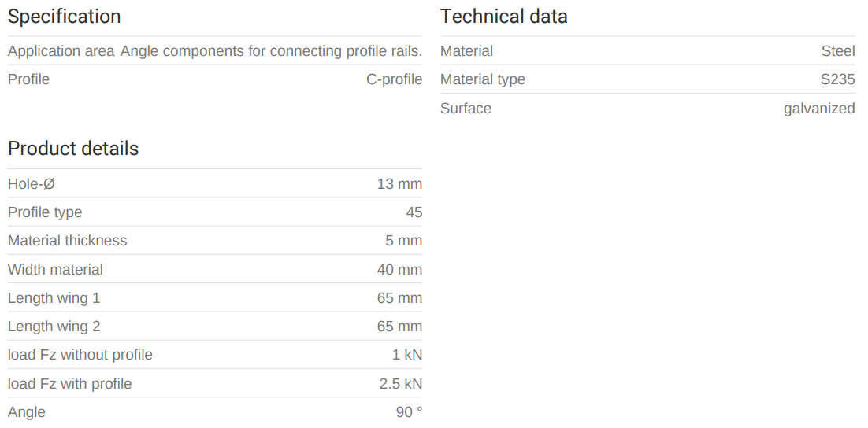
Task: Click the Specification heading
Action: click(x=64, y=17)
